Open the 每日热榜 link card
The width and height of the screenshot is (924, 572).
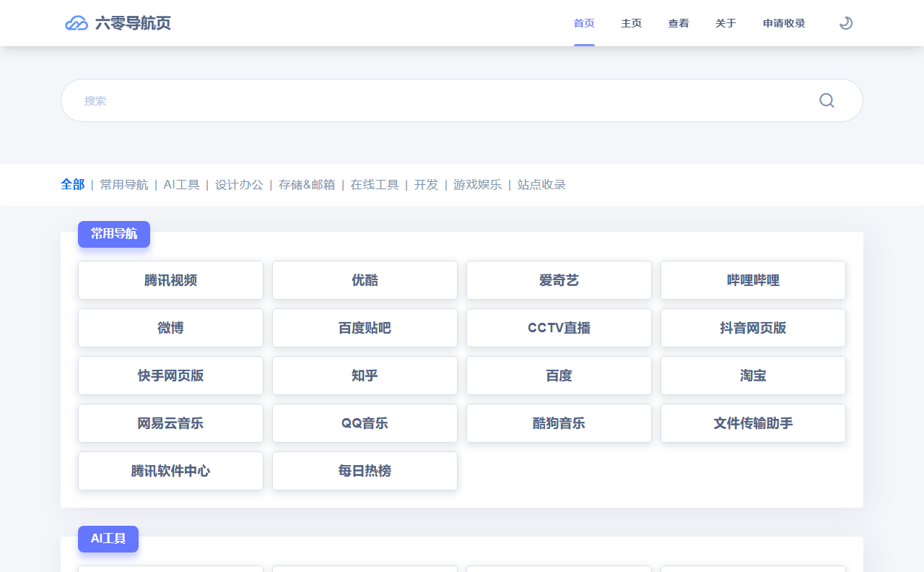click(365, 471)
